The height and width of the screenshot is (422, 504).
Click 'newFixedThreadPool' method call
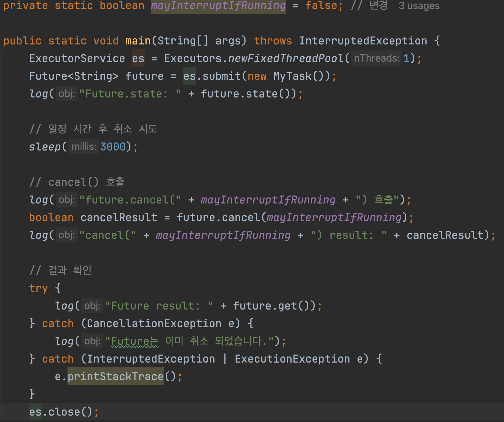point(286,59)
